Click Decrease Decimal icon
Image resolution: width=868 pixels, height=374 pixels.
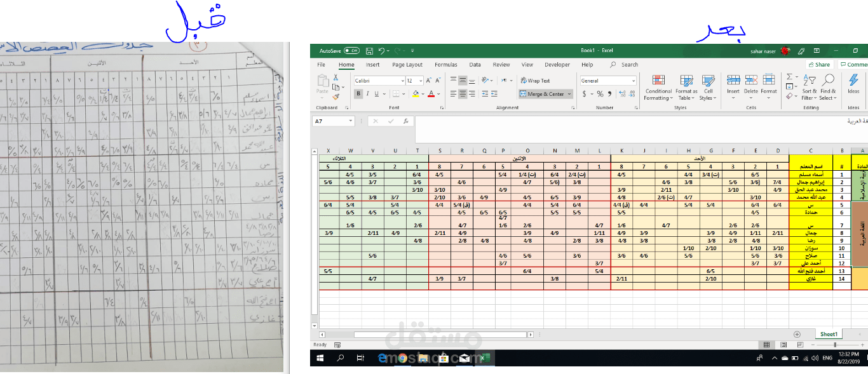click(x=632, y=94)
